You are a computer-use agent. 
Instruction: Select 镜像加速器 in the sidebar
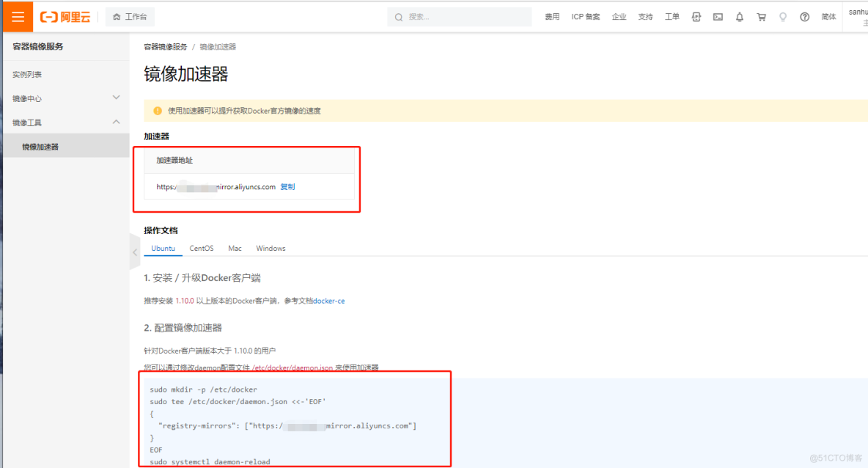point(66,147)
